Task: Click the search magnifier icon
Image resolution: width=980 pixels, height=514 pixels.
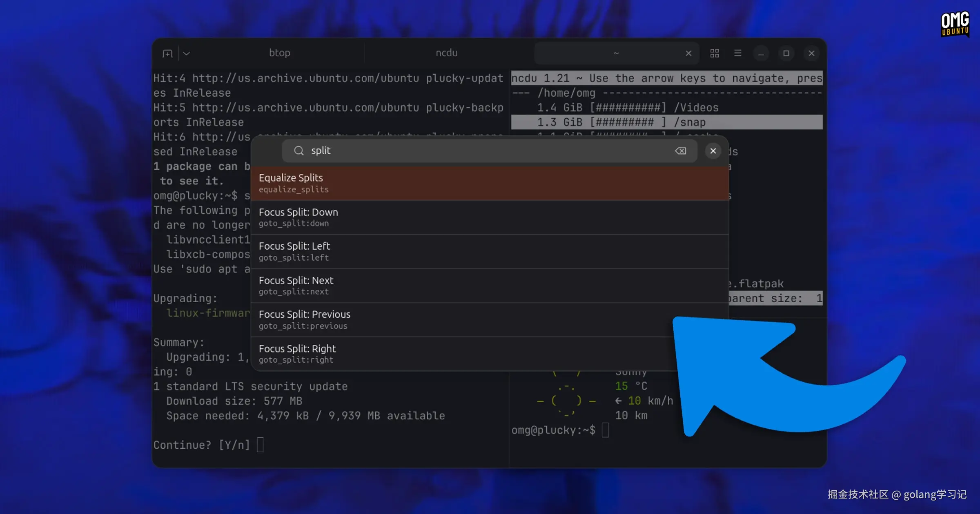Action: click(x=299, y=151)
